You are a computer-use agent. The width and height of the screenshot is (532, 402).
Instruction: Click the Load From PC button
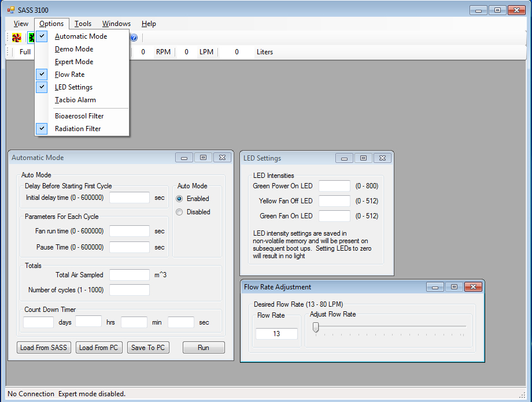pos(99,347)
